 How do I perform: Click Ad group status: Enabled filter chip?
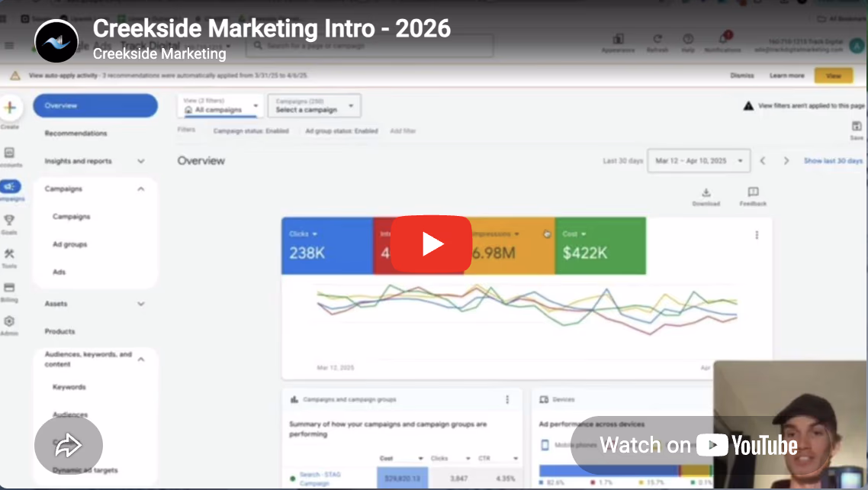click(342, 131)
